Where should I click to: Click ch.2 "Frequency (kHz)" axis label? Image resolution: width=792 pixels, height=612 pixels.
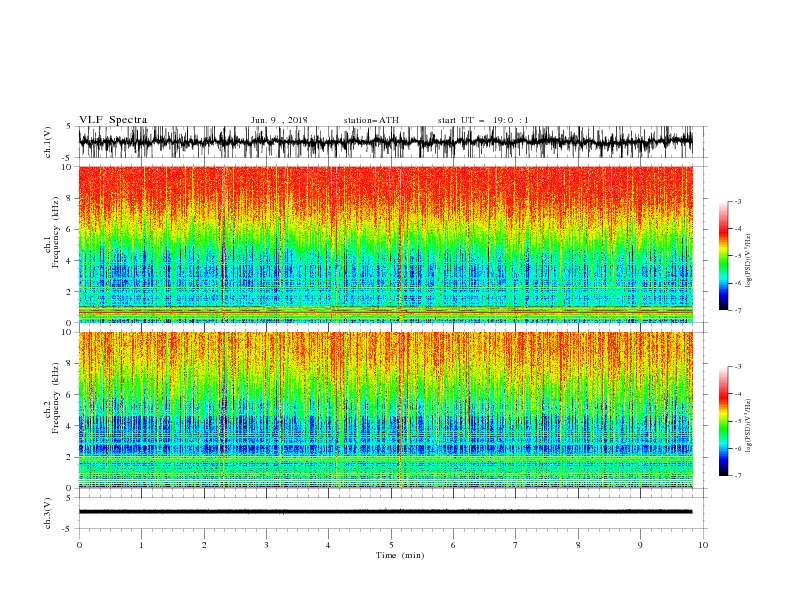56,398
